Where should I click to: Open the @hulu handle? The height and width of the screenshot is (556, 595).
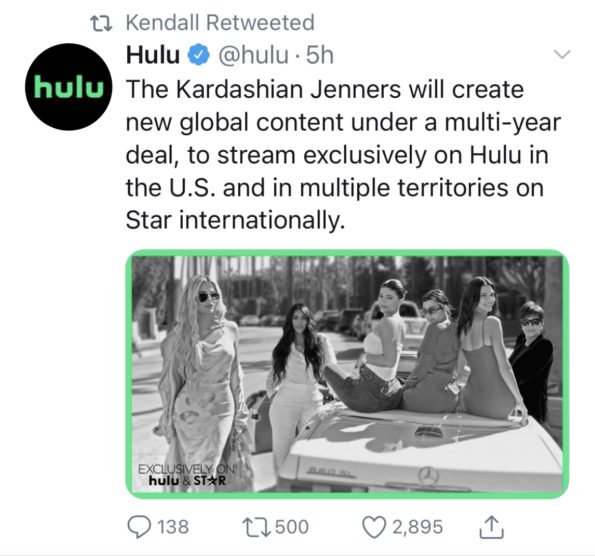point(253,55)
